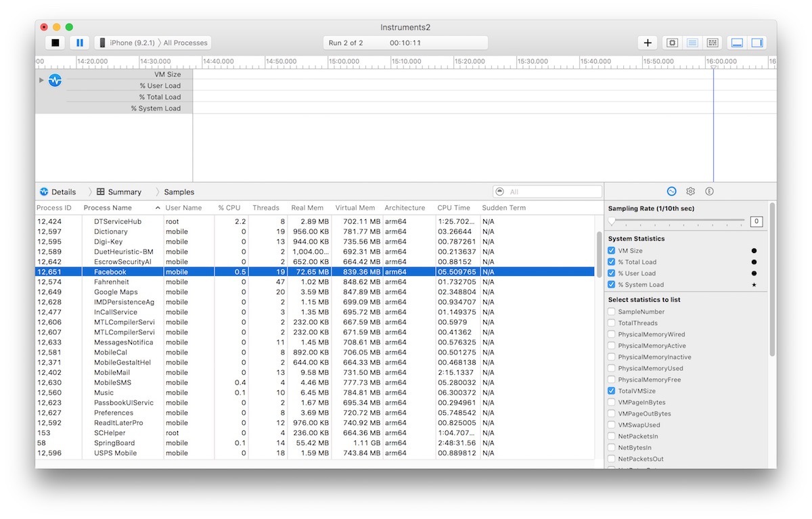The width and height of the screenshot is (812, 519).
Task: Click the filter icon in the search field
Action: 500,191
